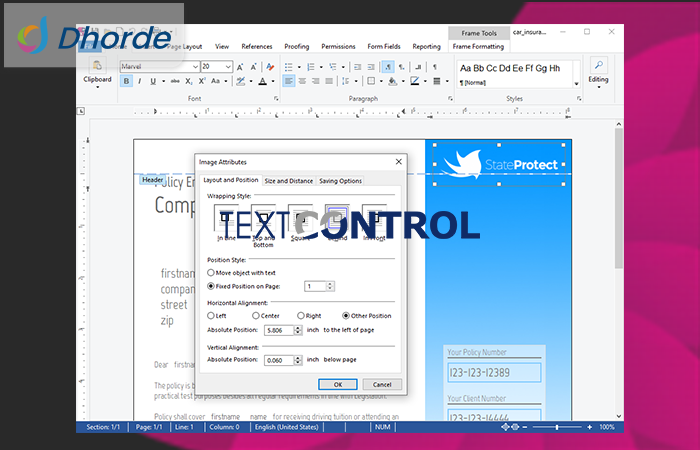Screen dimensions: 700x450
Task: Apply Underline formatting from ribbon
Action: [152, 82]
